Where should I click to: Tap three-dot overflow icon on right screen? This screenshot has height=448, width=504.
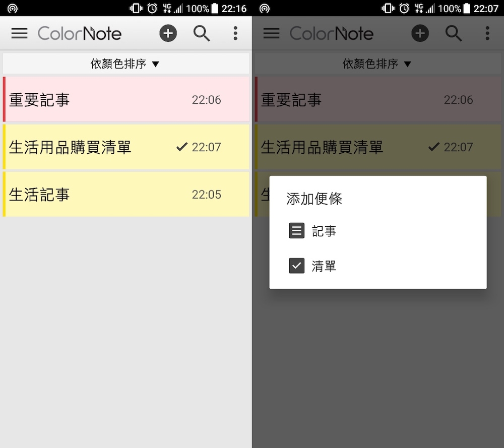point(487,33)
